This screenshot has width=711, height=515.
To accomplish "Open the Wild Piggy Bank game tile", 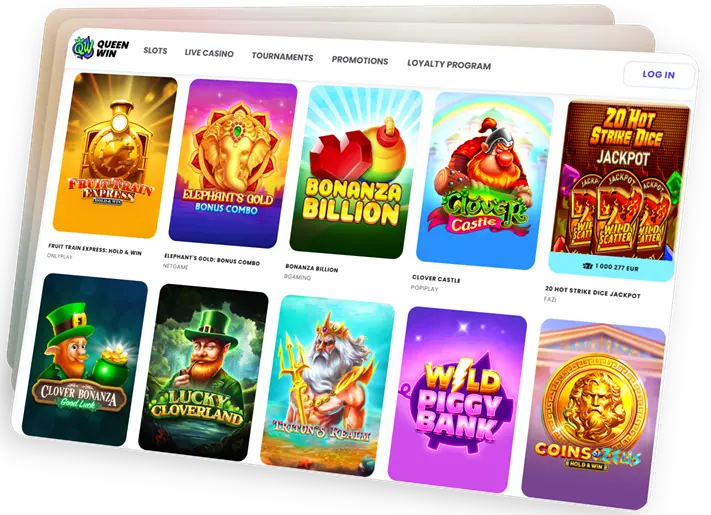I will click(x=458, y=399).
